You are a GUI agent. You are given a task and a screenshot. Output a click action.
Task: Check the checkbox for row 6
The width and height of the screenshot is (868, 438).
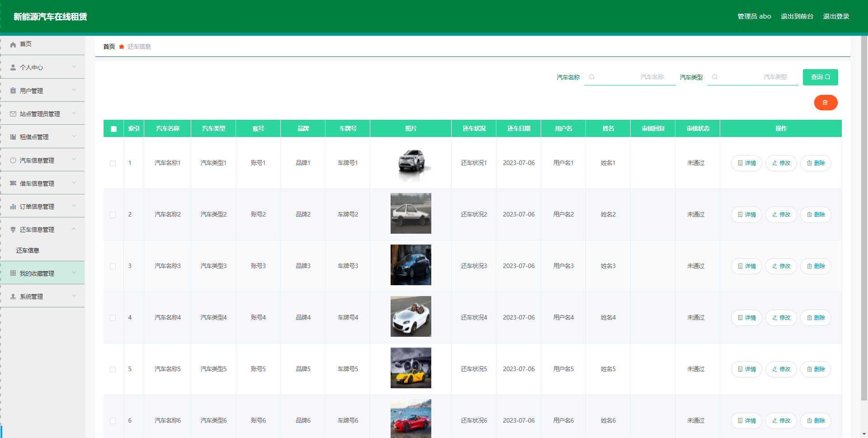pos(113,421)
